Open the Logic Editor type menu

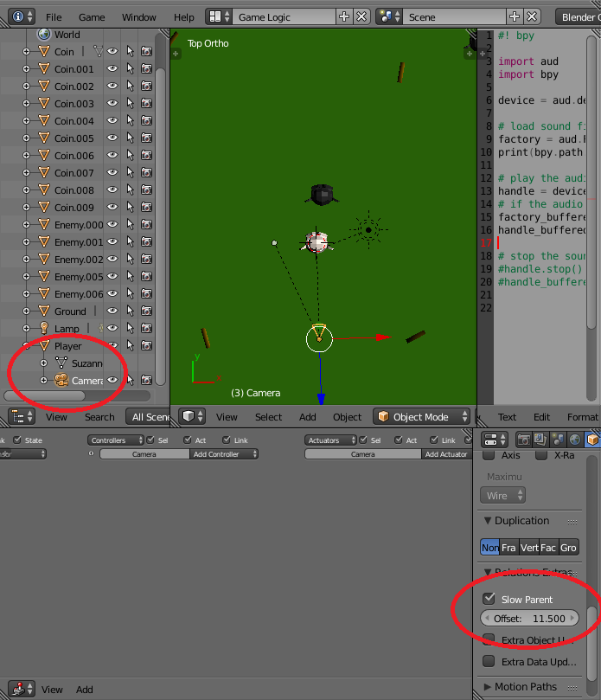[22, 689]
